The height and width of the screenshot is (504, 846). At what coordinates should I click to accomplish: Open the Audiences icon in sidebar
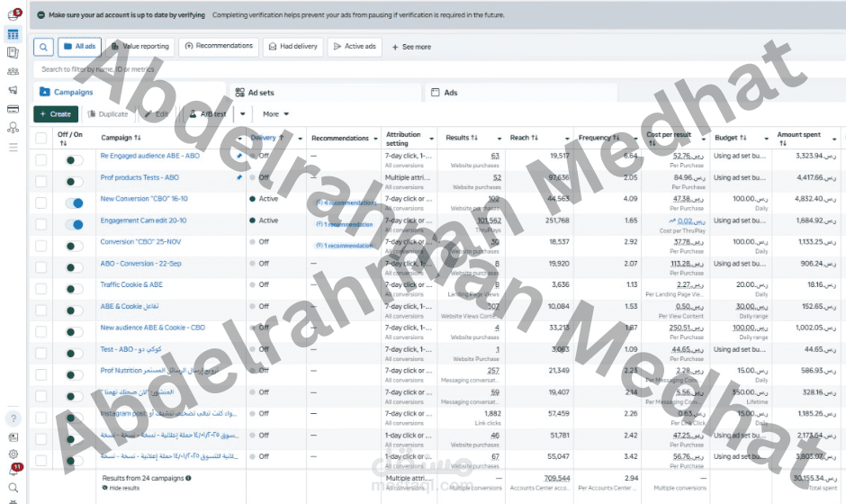[13, 71]
